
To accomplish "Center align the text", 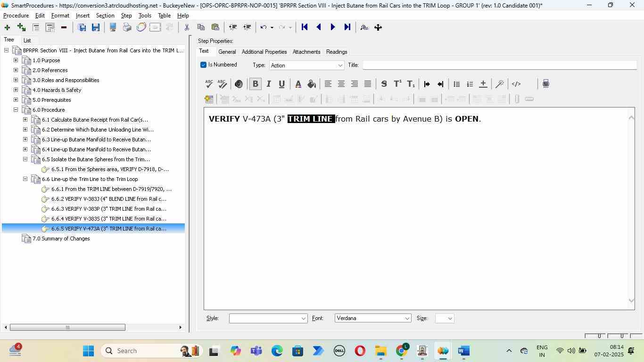I will click(341, 84).
